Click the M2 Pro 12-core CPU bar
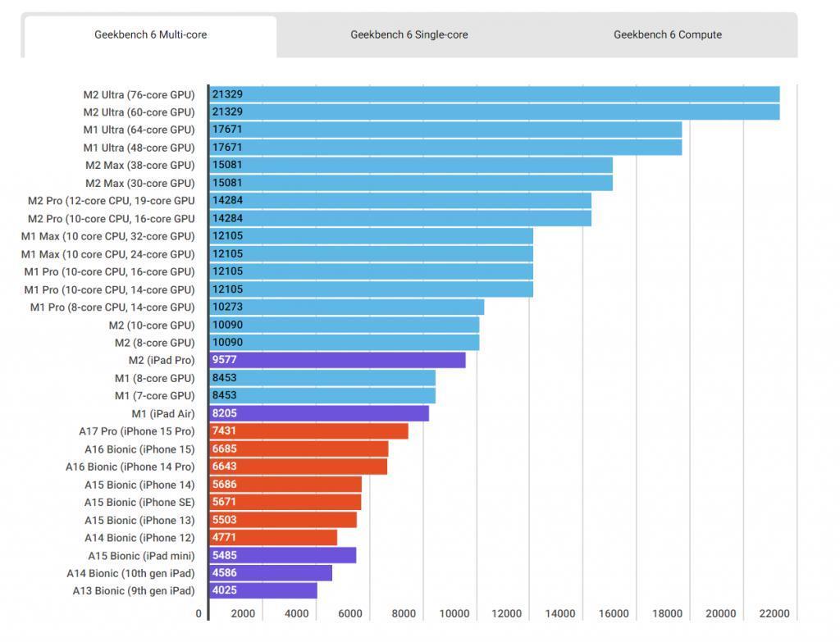Viewport: 840px width, 642px height. 400,201
